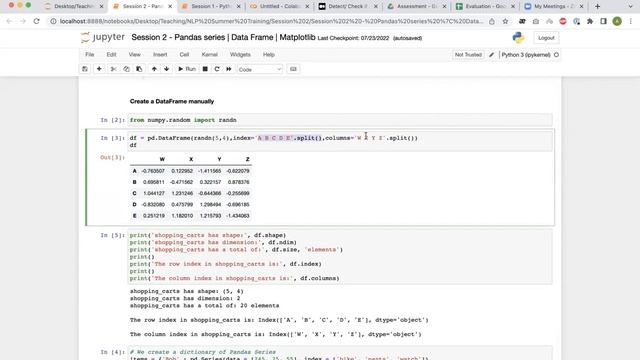Switch to the My Meetings tab
The height and width of the screenshot is (360, 640).
coord(554,6)
